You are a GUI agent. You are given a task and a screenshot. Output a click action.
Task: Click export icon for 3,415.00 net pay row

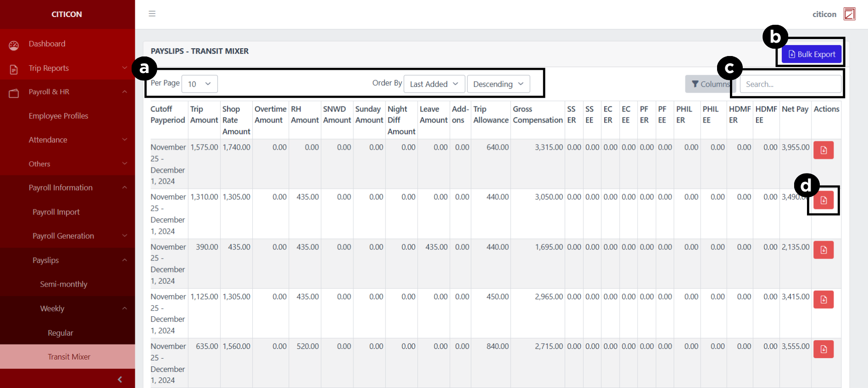tap(823, 299)
